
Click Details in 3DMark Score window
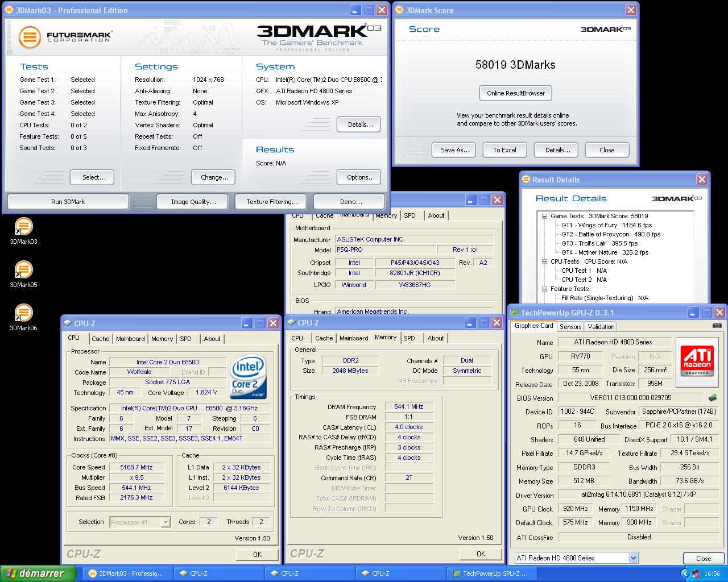[x=556, y=150]
